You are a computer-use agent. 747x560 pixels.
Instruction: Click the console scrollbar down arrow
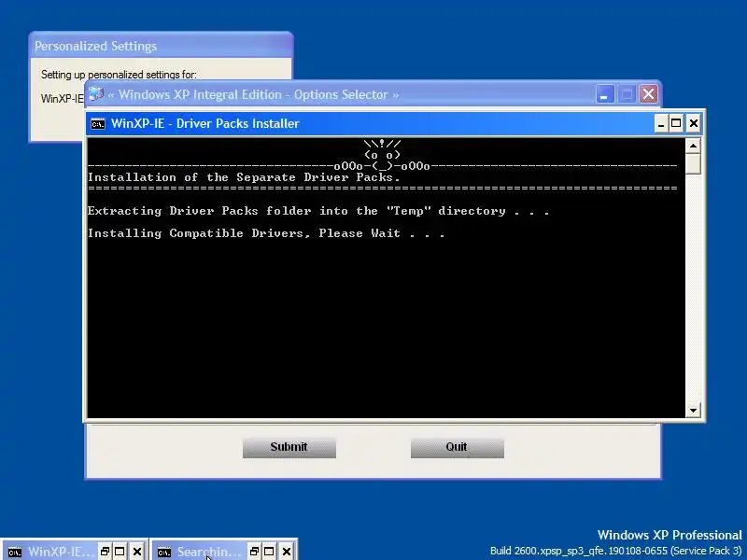pos(693,410)
